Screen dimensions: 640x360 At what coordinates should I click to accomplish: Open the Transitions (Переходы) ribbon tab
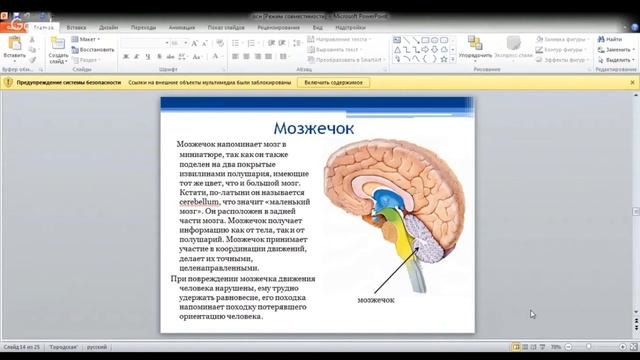pyautogui.click(x=143, y=27)
